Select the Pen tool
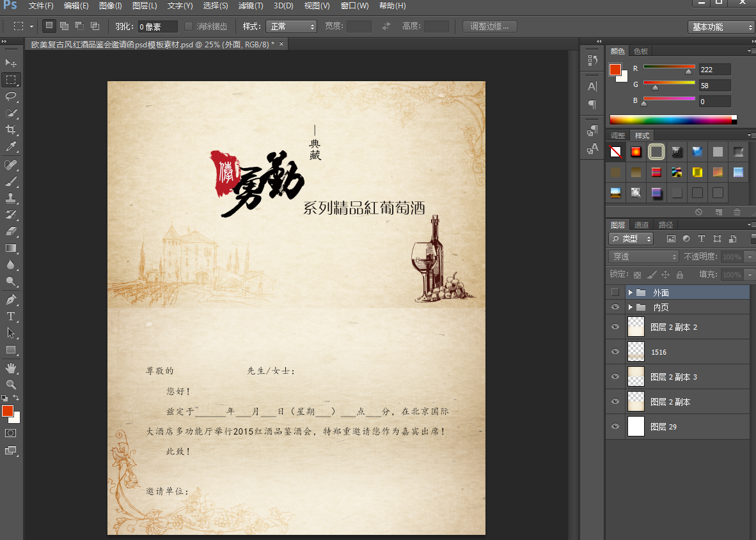Viewport: 756px width, 540px height. [11, 300]
